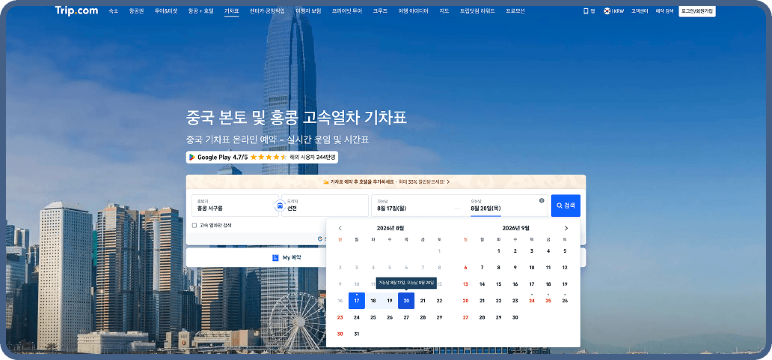The image size is (772, 360).
Task: Open the 항공권 (flights) menu
Action: tap(135, 11)
